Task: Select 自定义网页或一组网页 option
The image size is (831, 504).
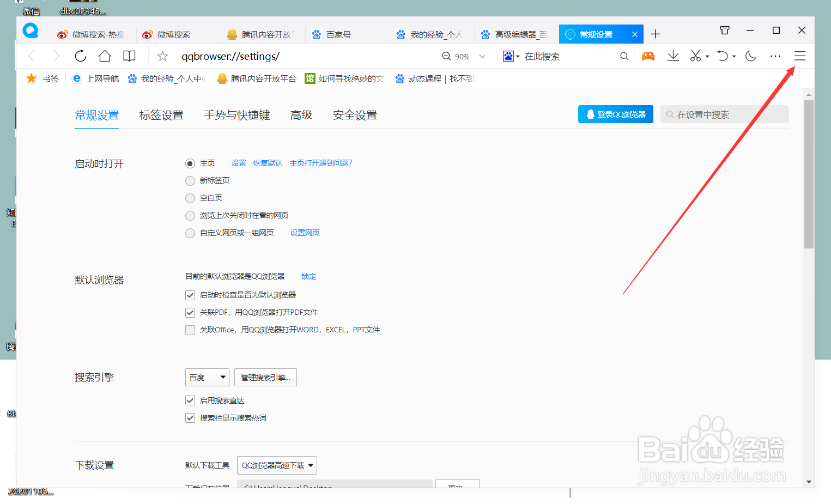Action: [190, 233]
